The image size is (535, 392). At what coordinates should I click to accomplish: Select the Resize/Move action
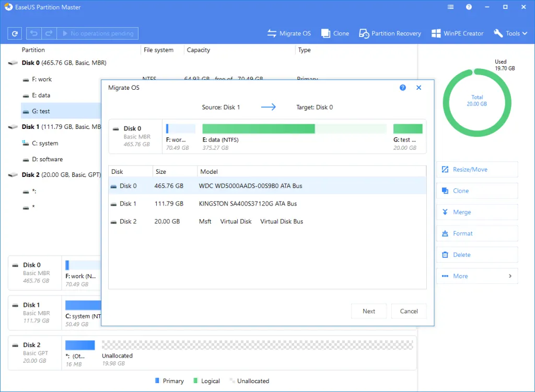476,169
